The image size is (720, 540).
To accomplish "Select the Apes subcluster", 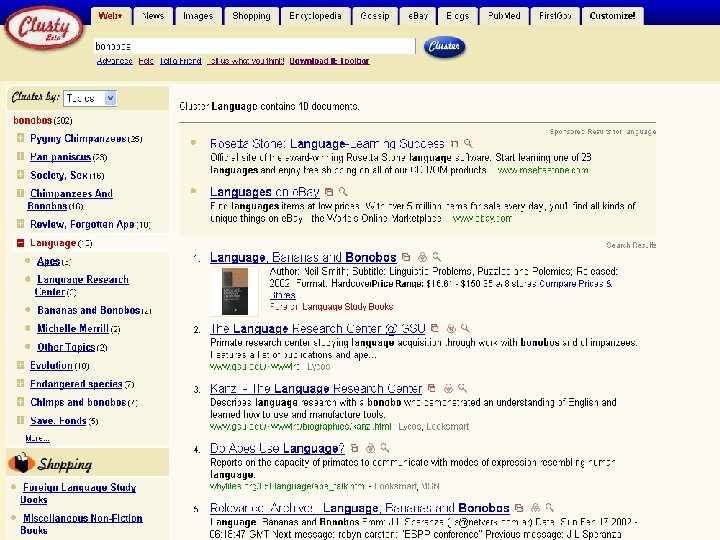I will point(49,261).
